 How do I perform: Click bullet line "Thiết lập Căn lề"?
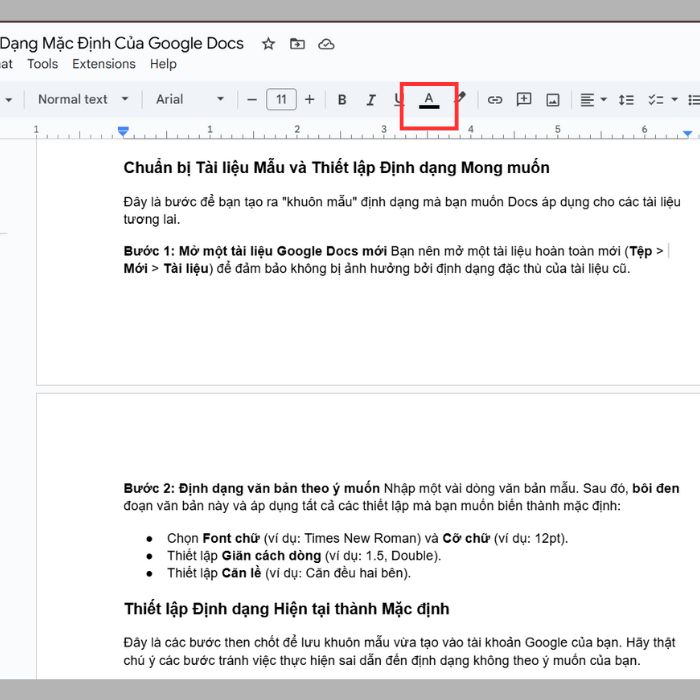tap(288, 573)
